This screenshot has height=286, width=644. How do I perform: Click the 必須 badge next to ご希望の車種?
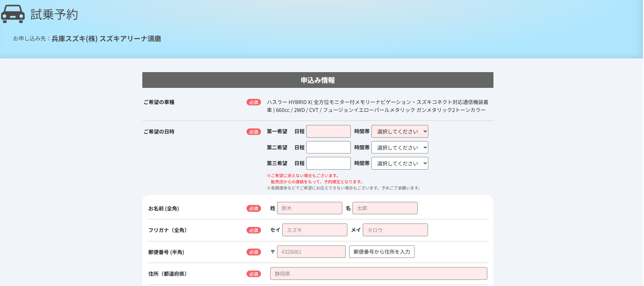[x=254, y=102]
